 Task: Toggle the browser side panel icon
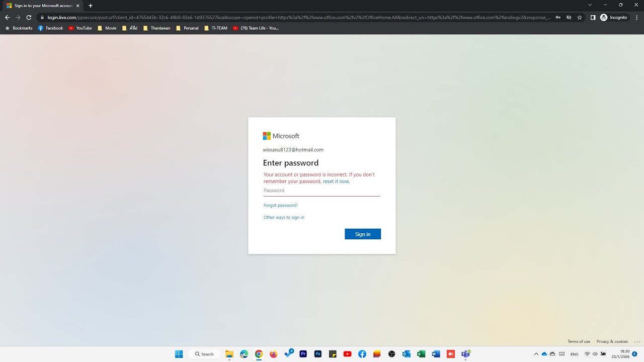[x=593, y=17]
